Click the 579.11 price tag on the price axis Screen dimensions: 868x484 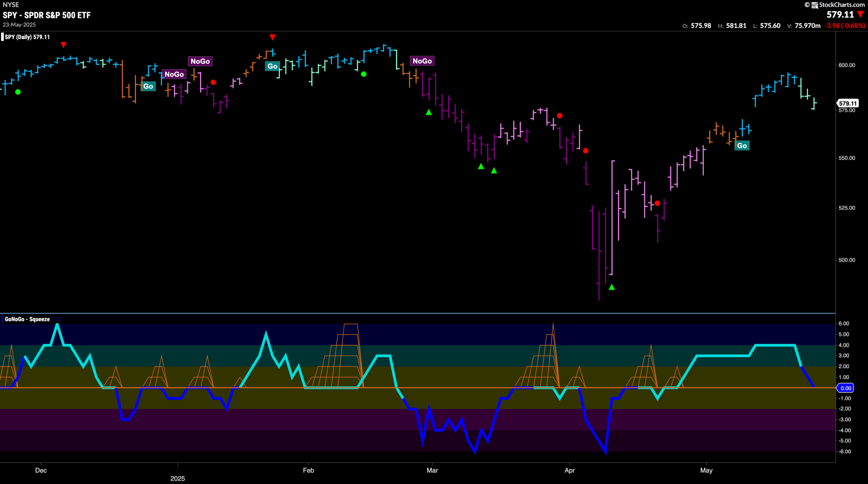pos(848,103)
